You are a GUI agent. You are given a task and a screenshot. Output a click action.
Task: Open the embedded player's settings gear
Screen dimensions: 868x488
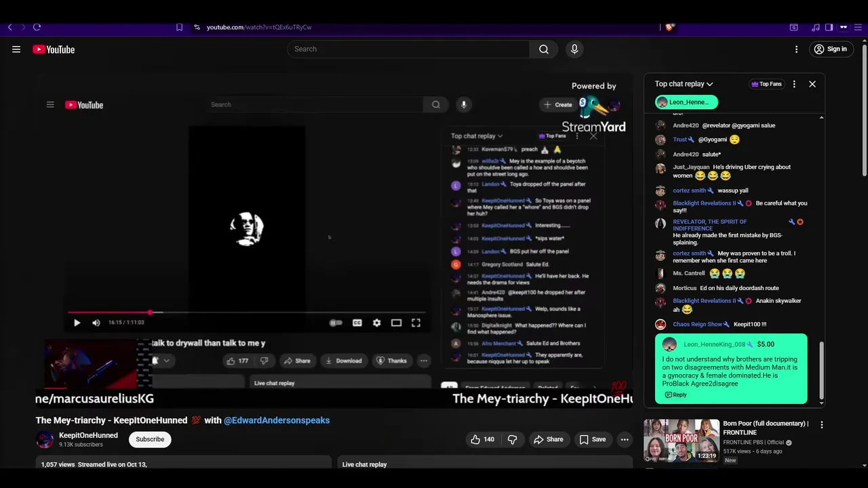pyautogui.click(x=376, y=323)
